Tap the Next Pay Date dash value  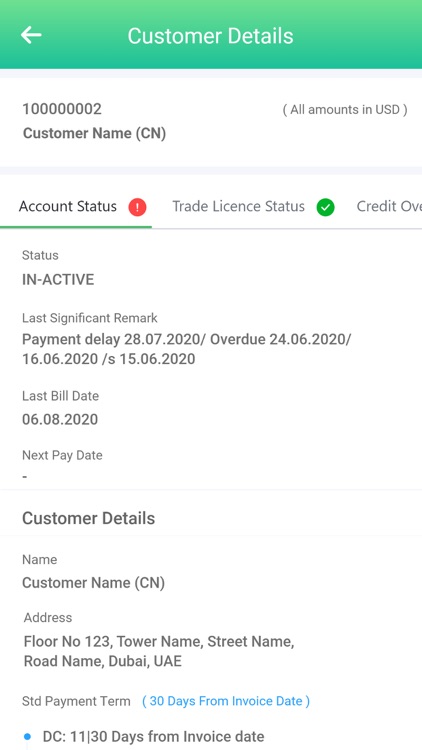25,477
